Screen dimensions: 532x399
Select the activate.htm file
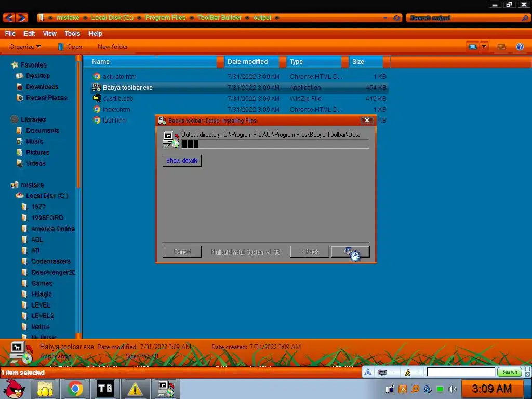coord(119,77)
